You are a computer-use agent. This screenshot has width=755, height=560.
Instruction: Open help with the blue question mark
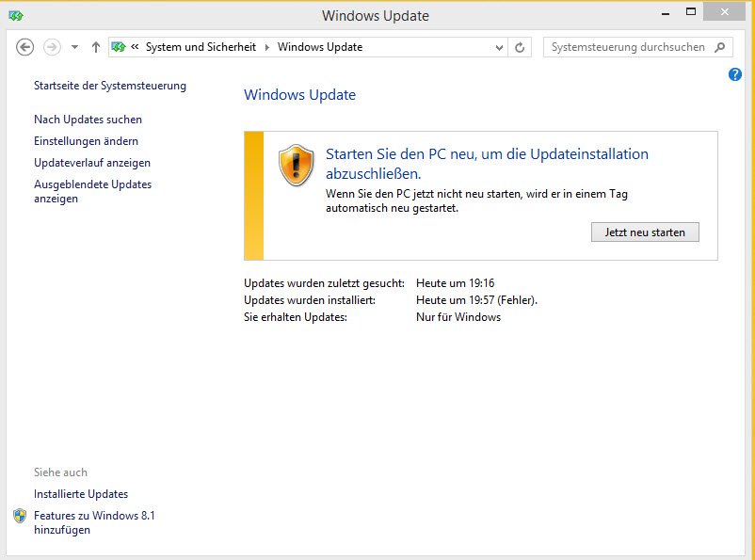coord(735,74)
